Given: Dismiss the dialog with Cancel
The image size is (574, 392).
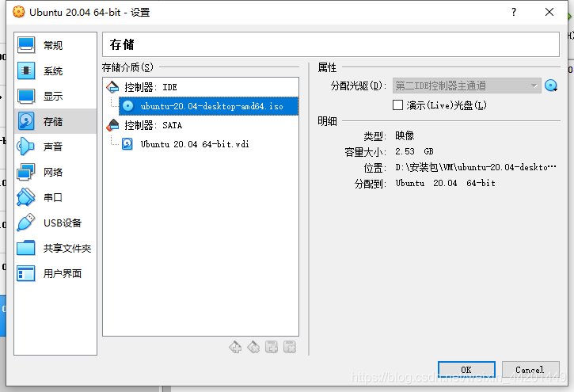Looking at the screenshot, I should [x=530, y=370].
